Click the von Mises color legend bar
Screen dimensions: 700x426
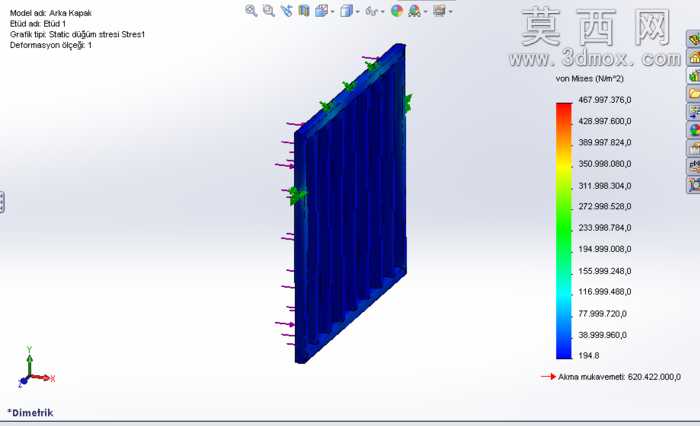(564, 231)
